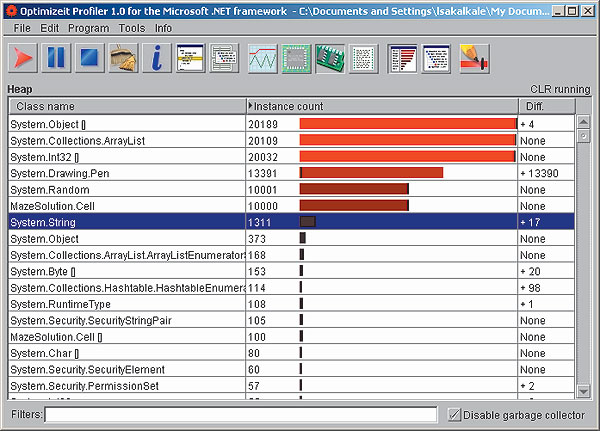Click into the Filters text field

click(241, 415)
